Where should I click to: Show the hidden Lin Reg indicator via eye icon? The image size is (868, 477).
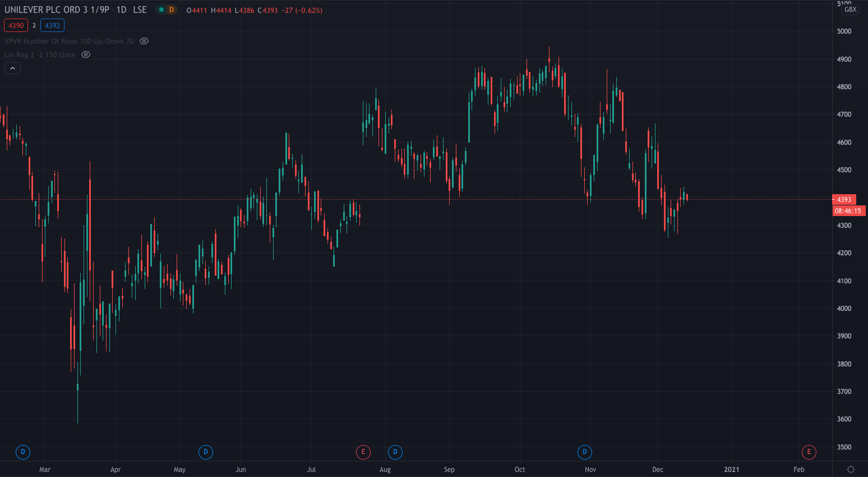pos(86,54)
